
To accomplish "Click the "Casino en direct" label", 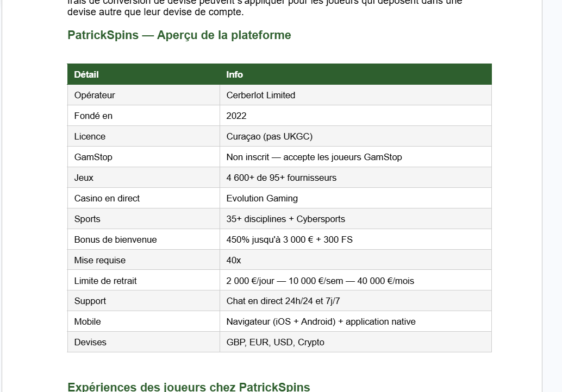I will point(143,198).
